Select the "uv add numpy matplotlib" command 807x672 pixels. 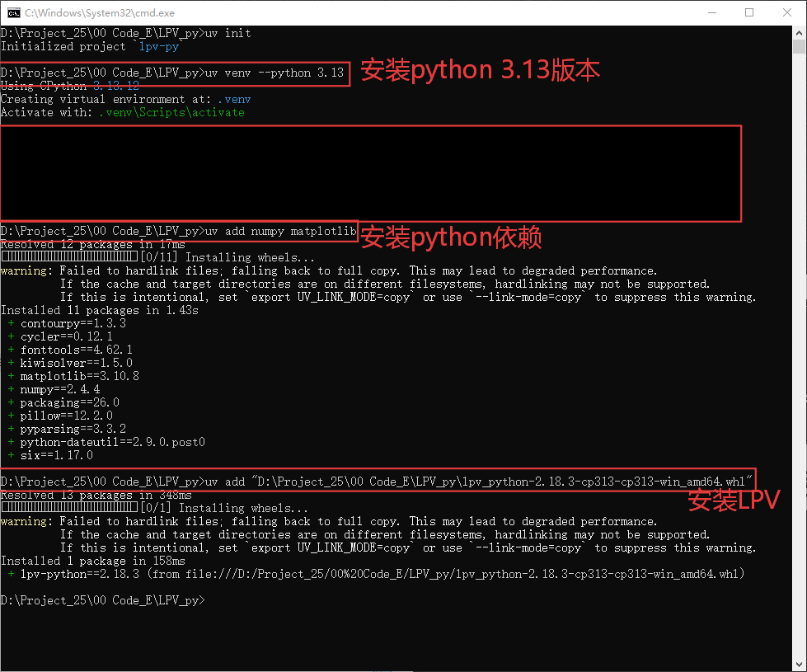pyautogui.click(x=279, y=232)
